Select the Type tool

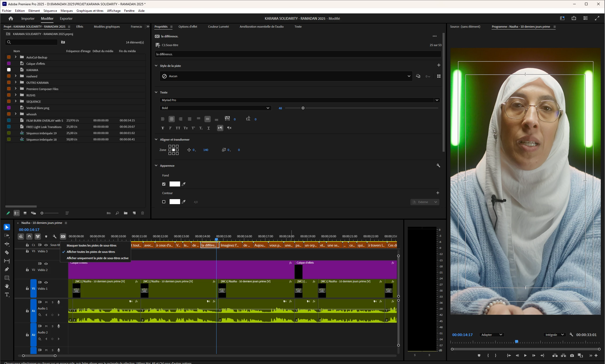point(7,294)
